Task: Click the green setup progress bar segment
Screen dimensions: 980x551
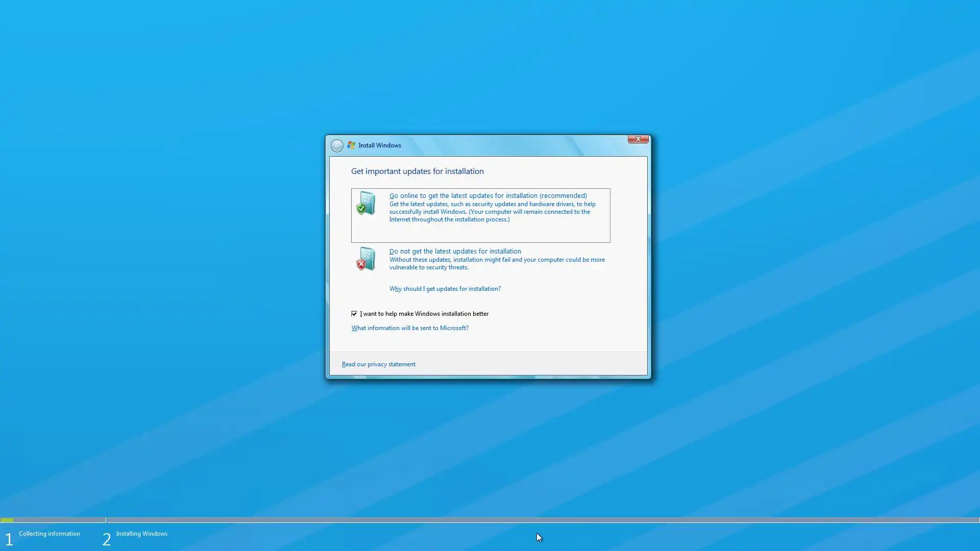Action: [7, 520]
